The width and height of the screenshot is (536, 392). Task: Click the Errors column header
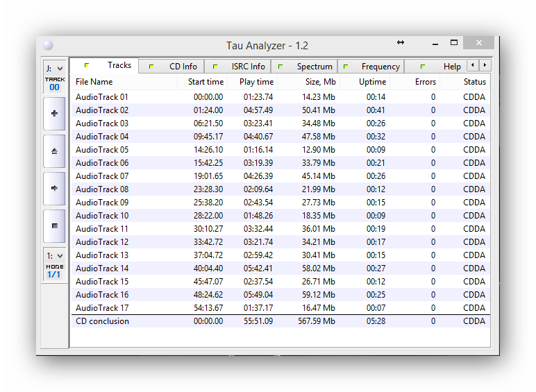coord(425,82)
